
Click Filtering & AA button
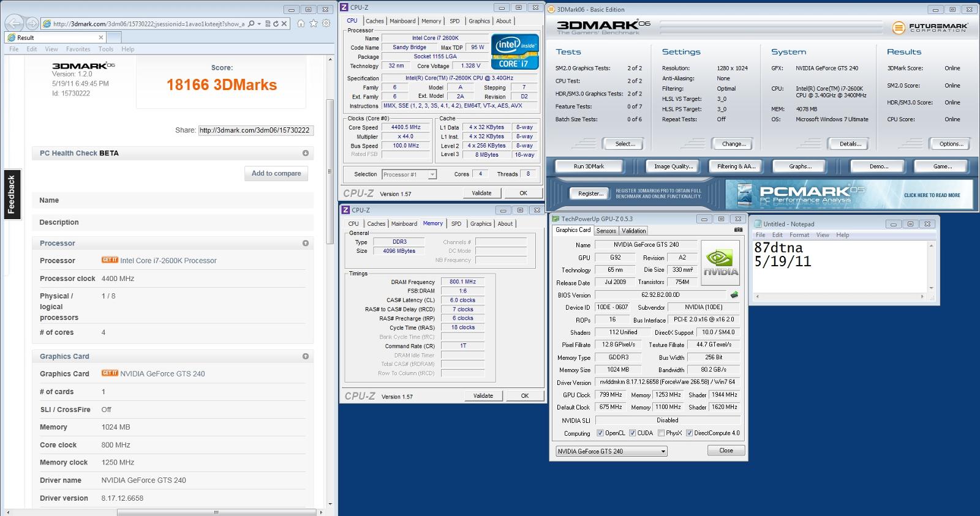tap(736, 166)
